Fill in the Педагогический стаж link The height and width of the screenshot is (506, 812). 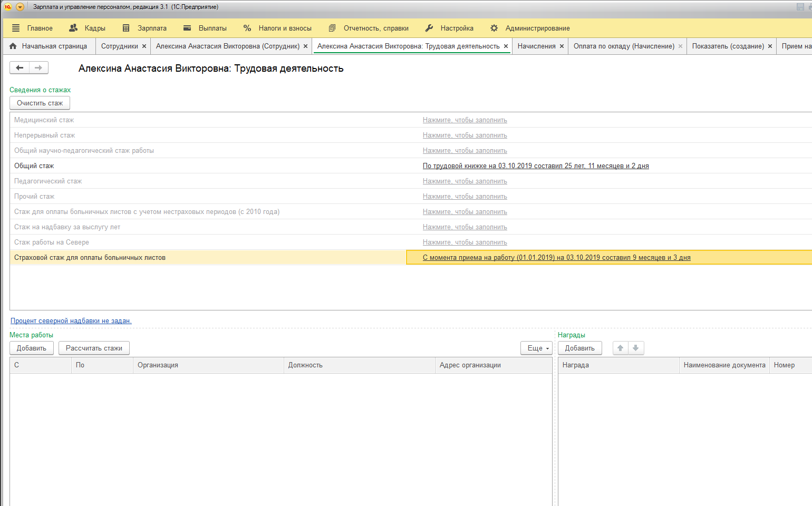point(465,181)
